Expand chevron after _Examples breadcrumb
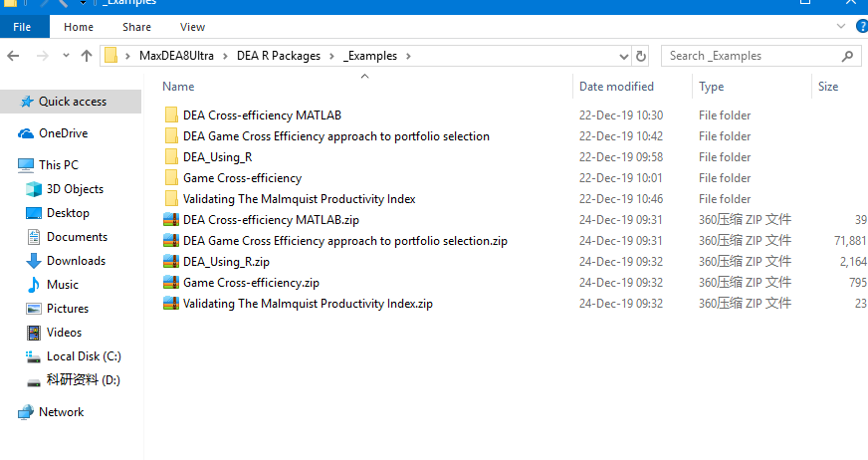 click(408, 56)
